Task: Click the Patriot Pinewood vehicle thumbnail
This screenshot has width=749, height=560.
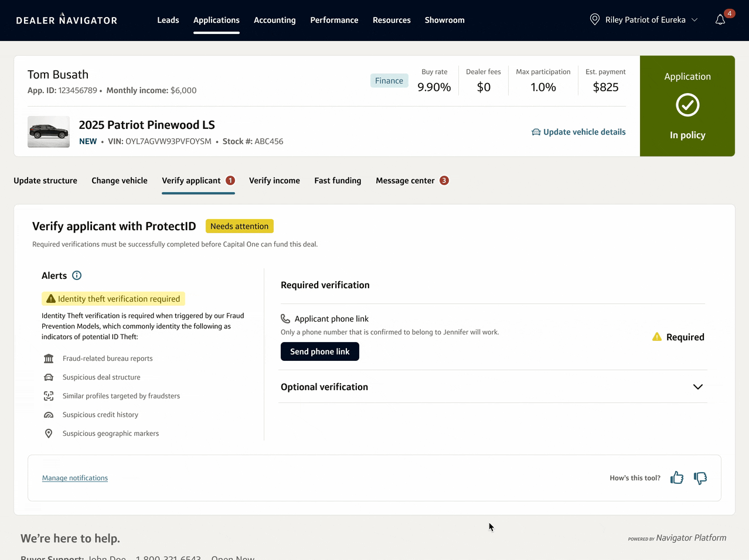Action: tap(49, 132)
